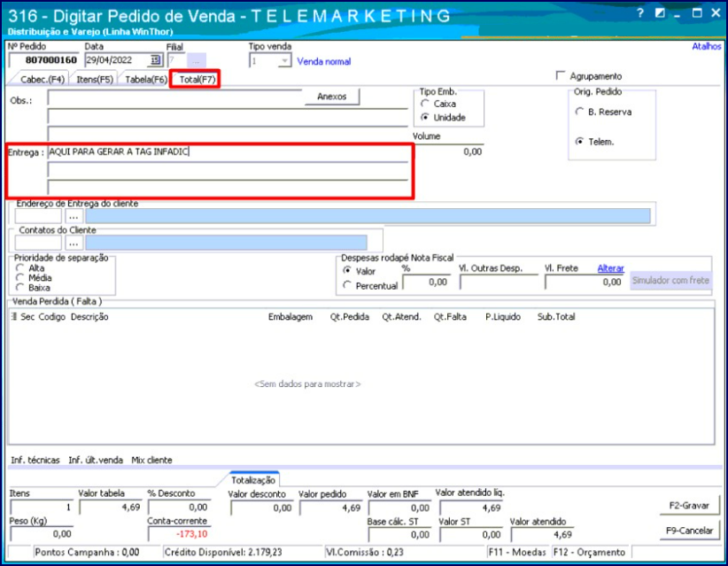Viewport: 728px width, 566px height.
Task: Switch to Itens(F5) tab
Action: [x=95, y=80]
